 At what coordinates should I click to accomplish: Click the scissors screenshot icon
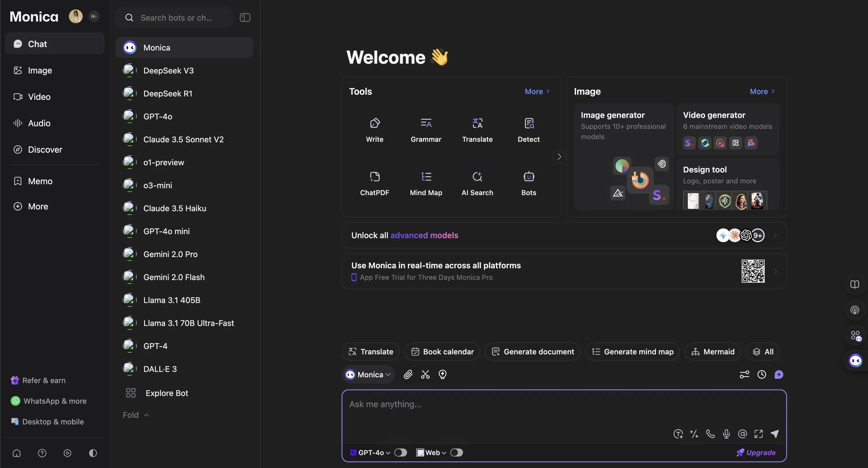[425, 375]
